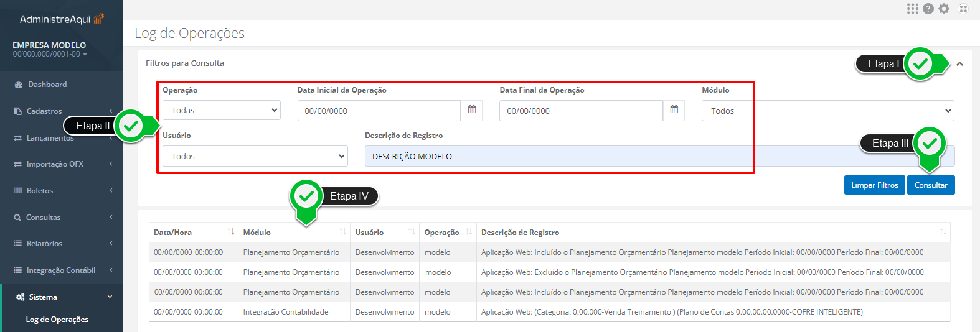This screenshot has width=980, height=332.
Task: Open the Operação dropdown showing Todas
Action: tap(222, 111)
